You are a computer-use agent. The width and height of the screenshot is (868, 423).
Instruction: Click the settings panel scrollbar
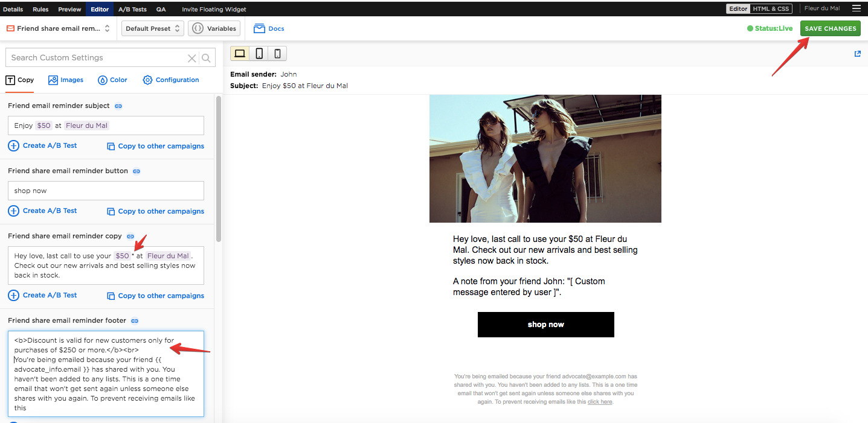coord(219,168)
